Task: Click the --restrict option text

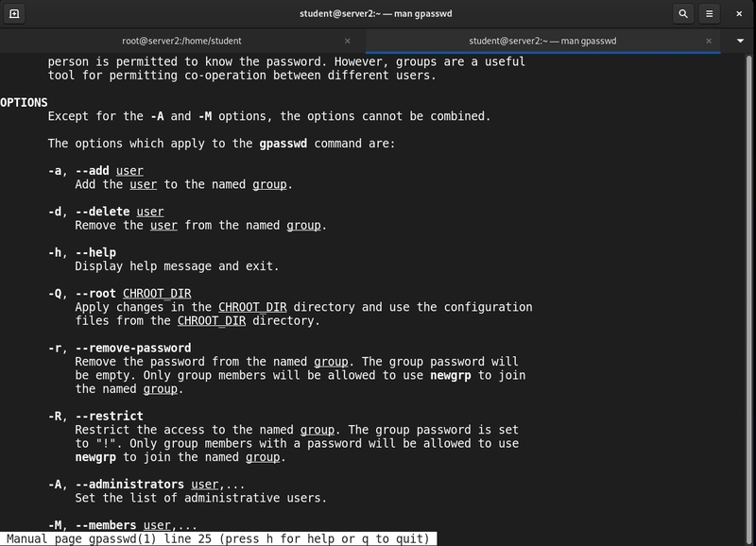Action: point(109,416)
